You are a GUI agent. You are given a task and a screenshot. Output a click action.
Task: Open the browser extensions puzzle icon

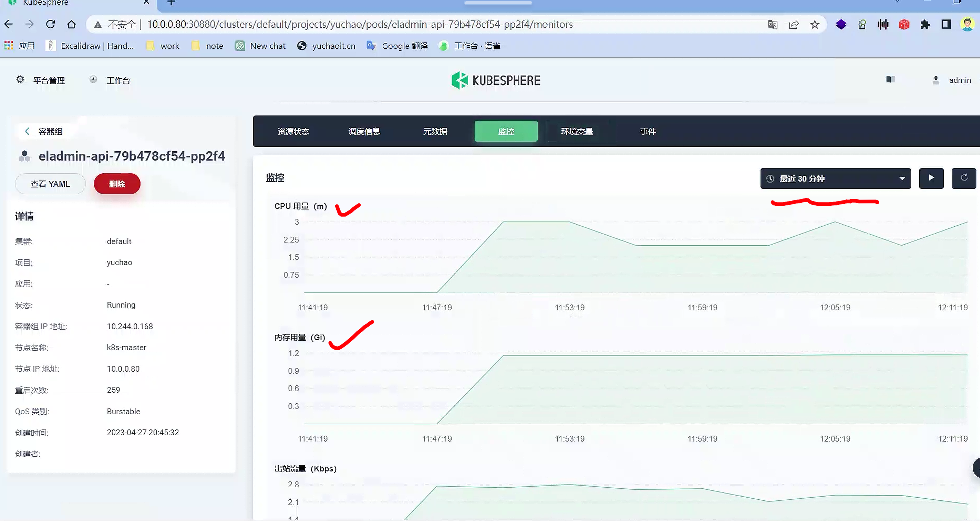pos(925,25)
